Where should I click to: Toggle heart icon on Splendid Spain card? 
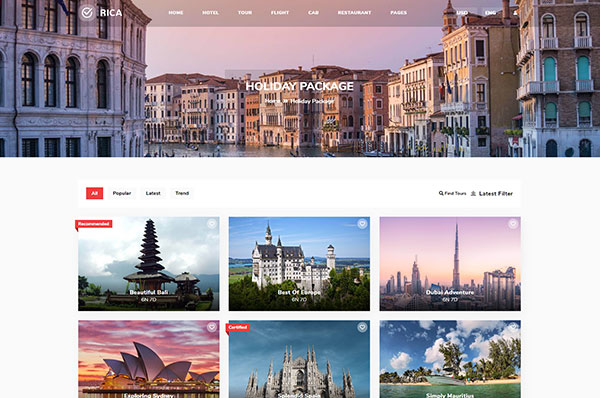(x=362, y=327)
